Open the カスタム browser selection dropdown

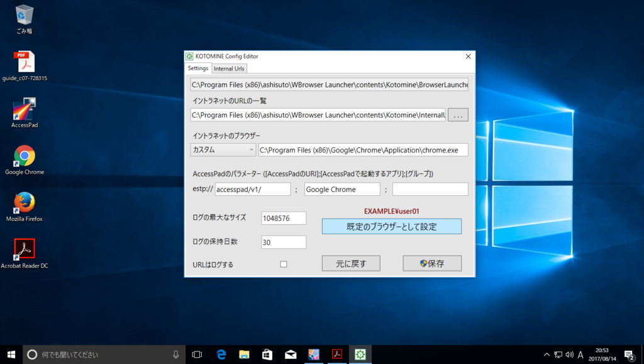point(223,149)
